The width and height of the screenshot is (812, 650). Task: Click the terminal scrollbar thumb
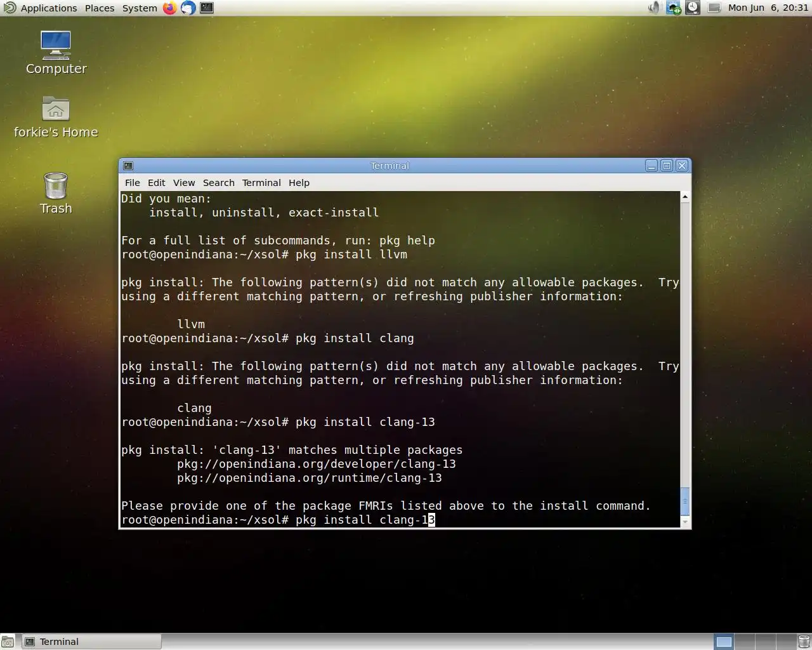click(x=685, y=501)
